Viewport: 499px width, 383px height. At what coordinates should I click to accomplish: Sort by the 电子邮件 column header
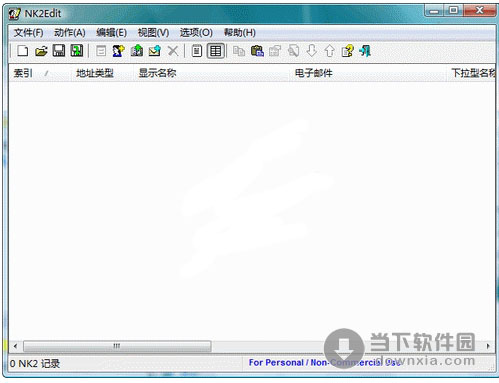click(368, 73)
